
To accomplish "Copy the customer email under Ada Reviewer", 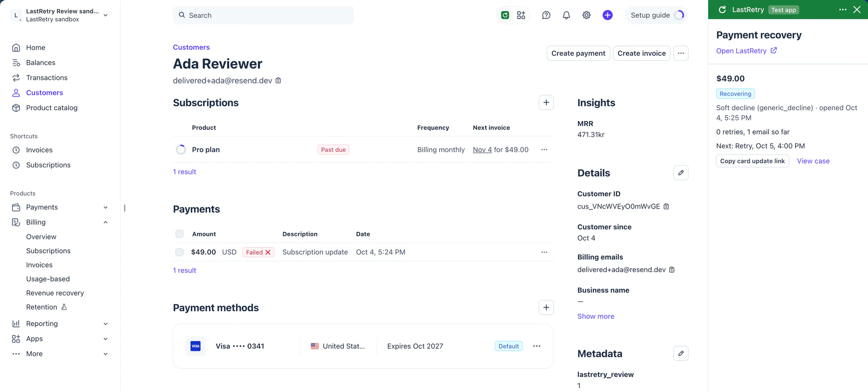I will (278, 81).
